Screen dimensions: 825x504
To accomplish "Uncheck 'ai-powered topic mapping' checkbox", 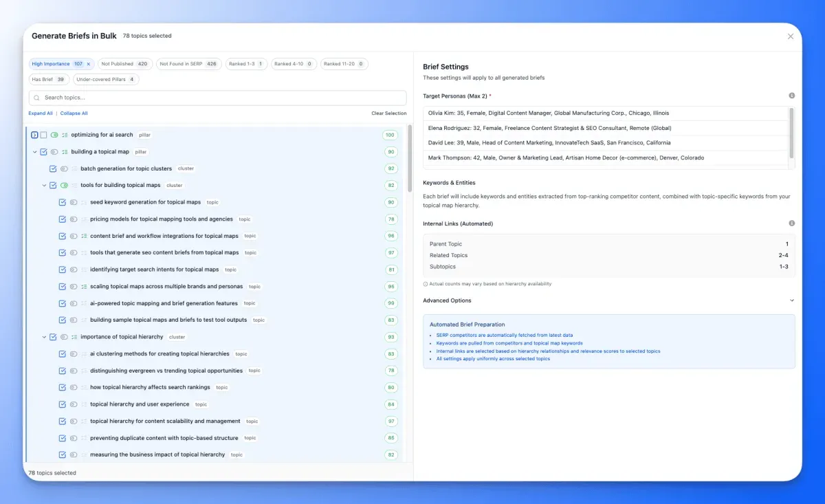I will click(x=63, y=303).
